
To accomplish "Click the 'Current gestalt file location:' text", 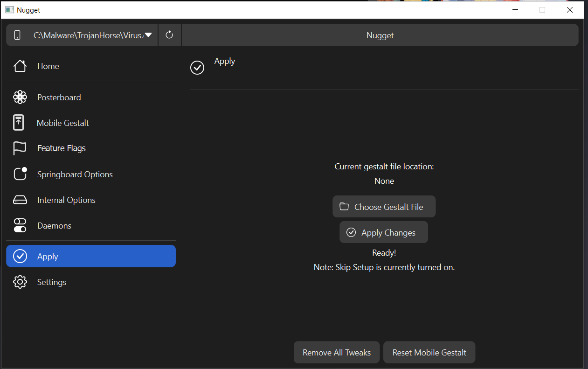I will tap(384, 167).
